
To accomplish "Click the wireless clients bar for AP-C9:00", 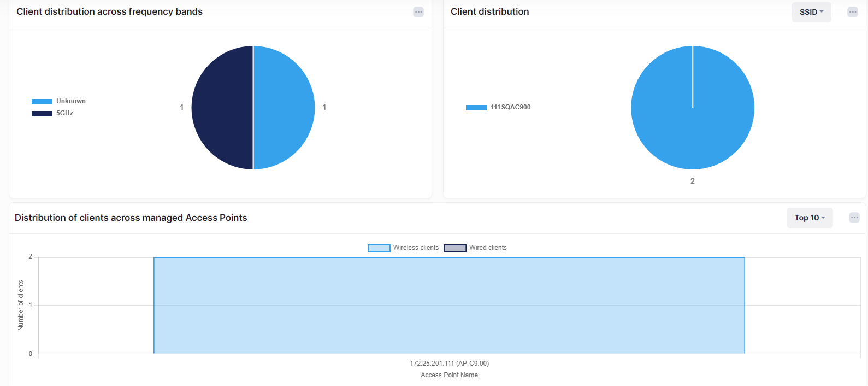I will (x=449, y=305).
